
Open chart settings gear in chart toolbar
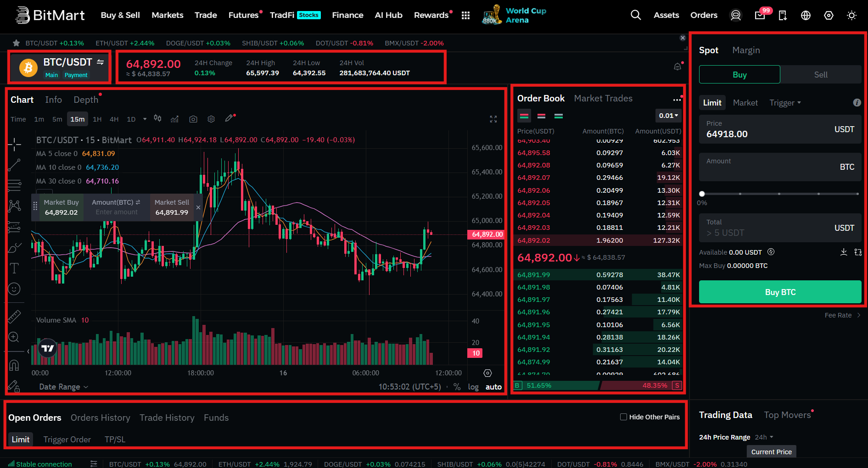(211, 119)
